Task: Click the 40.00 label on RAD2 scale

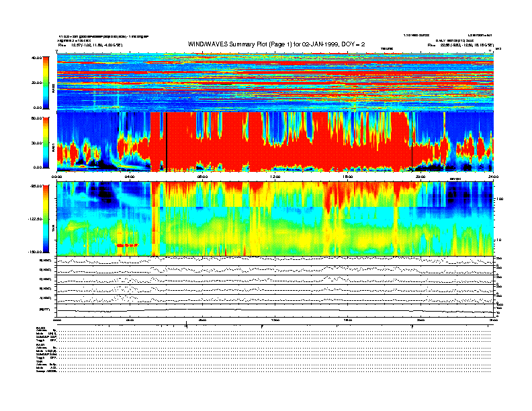Action: (37, 58)
